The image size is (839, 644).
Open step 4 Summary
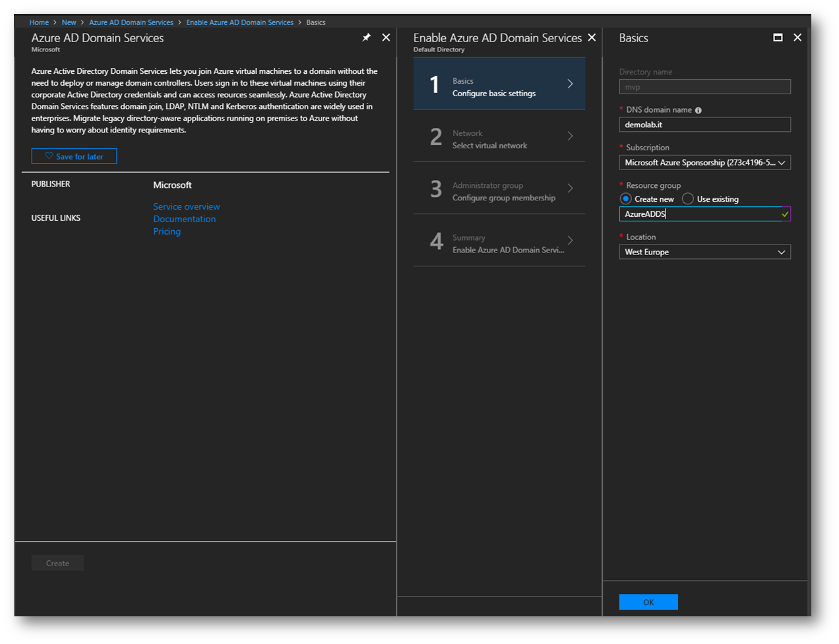coord(499,241)
